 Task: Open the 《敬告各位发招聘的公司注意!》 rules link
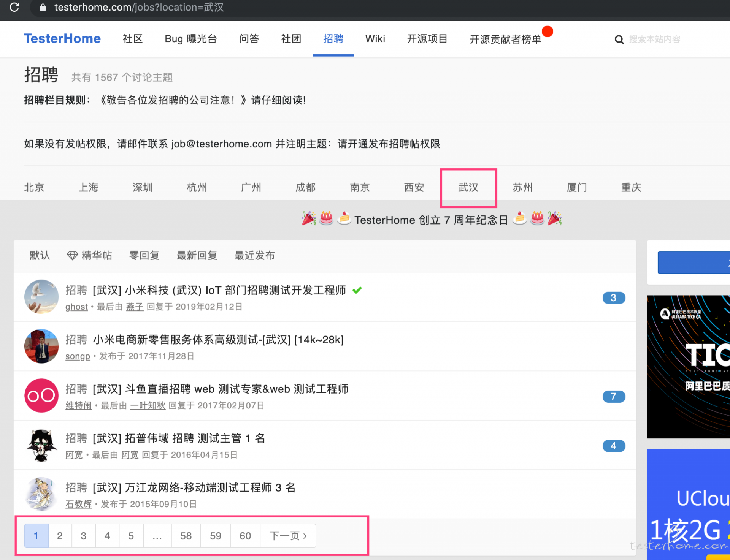click(x=173, y=100)
